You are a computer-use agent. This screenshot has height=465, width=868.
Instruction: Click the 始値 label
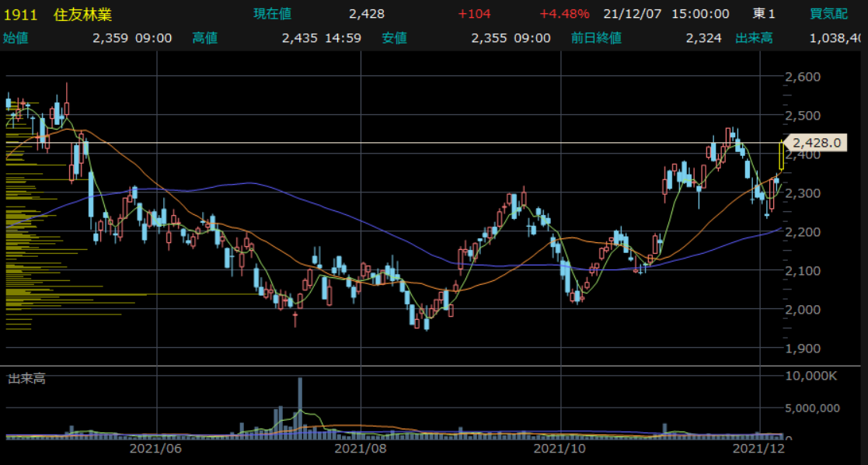16,38
